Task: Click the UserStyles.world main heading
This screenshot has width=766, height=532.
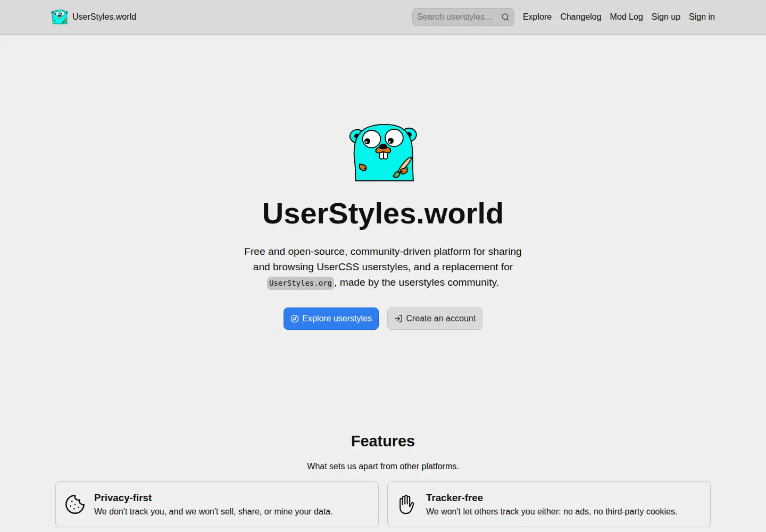Action: click(x=383, y=213)
